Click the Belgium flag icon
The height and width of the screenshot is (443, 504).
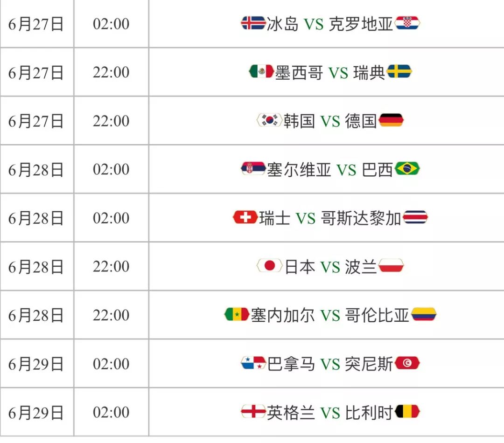pyautogui.click(x=407, y=411)
